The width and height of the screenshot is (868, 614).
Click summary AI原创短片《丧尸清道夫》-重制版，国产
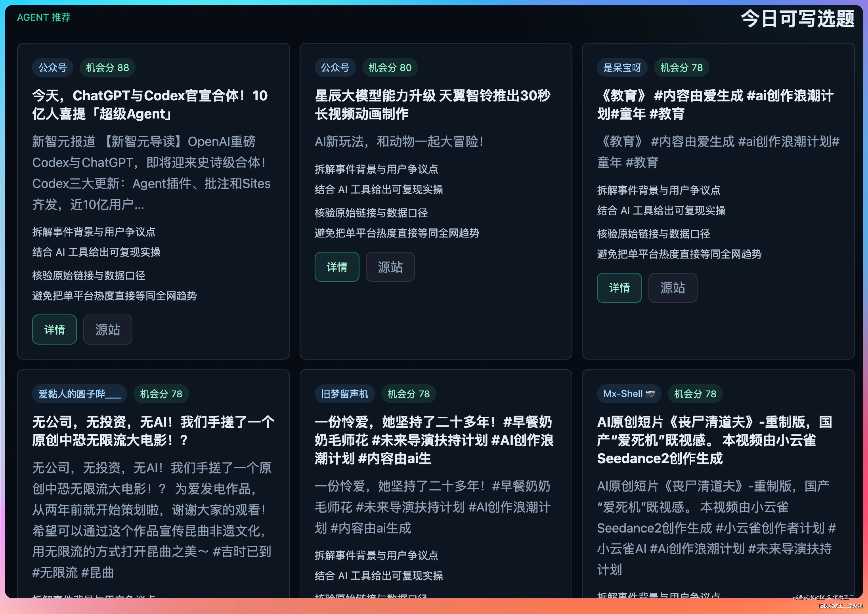click(716, 528)
